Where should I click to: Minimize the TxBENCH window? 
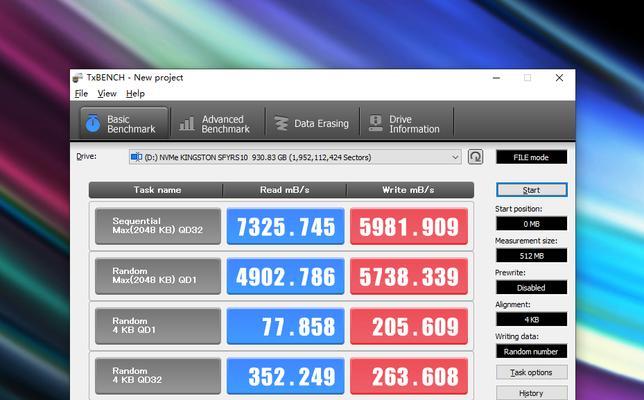pyautogui.click(x=496, y=78)
